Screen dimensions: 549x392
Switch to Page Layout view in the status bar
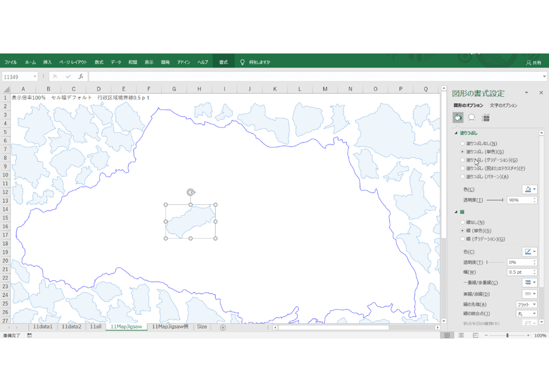click(461, 336)
